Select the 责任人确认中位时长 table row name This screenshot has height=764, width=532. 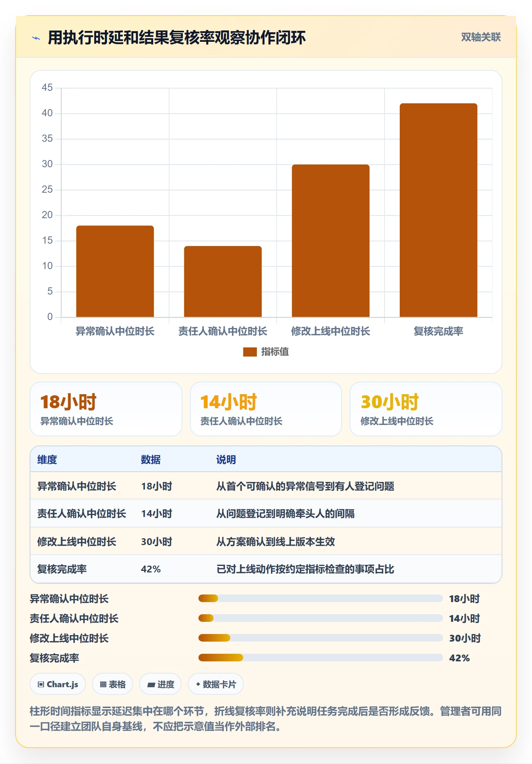(82, 514)
